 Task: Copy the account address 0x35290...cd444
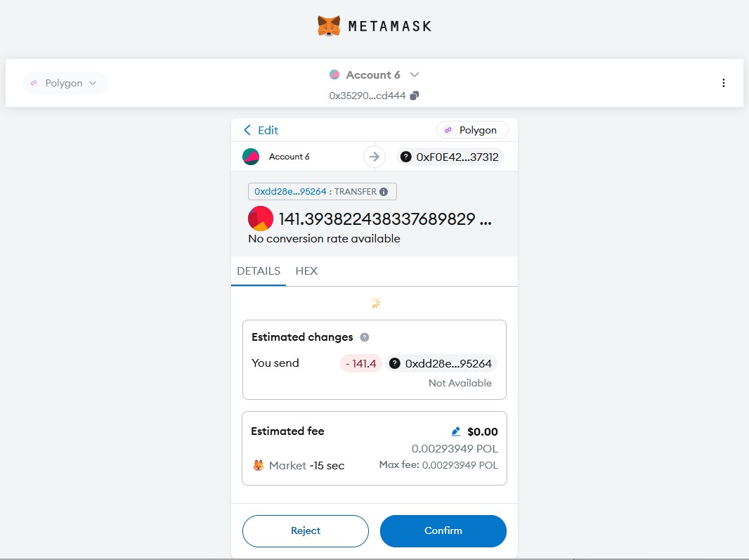(415, 96)
